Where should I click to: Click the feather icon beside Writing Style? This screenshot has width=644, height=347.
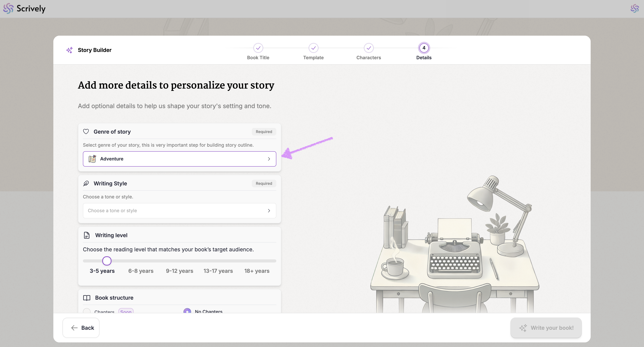click(86, 183)
